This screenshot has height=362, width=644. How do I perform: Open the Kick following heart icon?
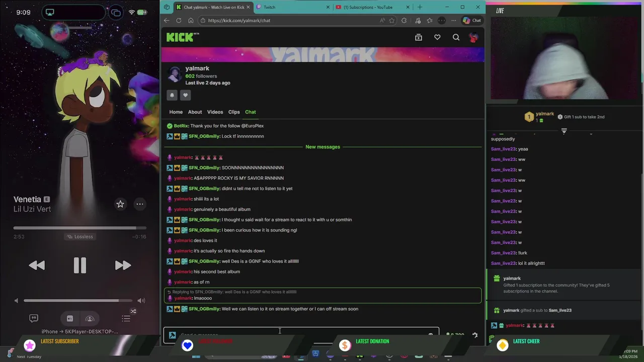(437, 37)
